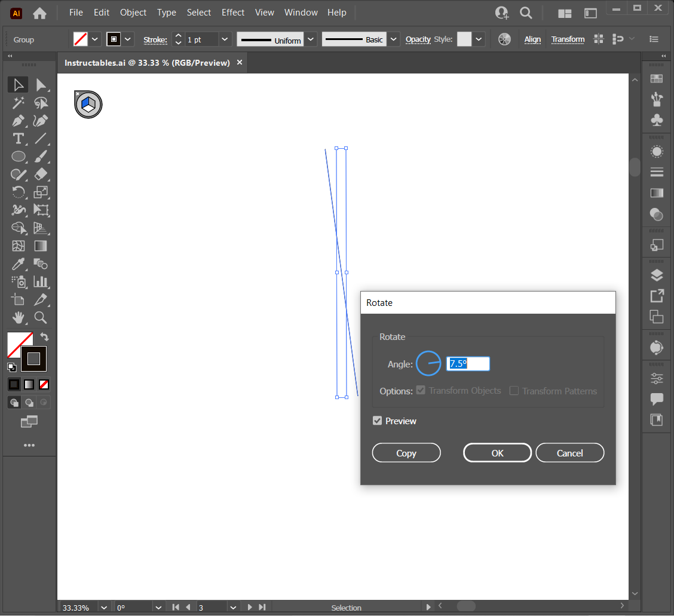Select the Selection tool arrow

pos(18,85)
